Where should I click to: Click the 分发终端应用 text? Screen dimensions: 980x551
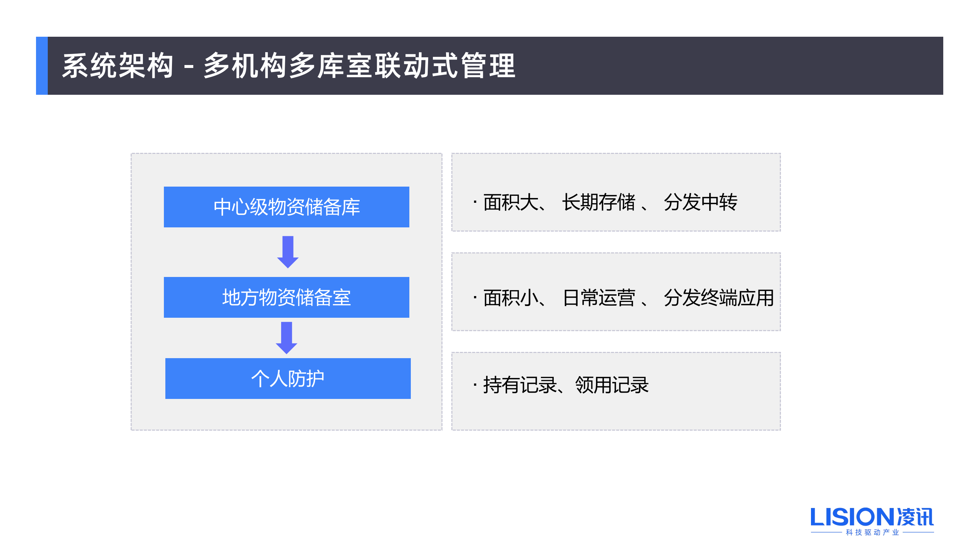click(719, 298)
